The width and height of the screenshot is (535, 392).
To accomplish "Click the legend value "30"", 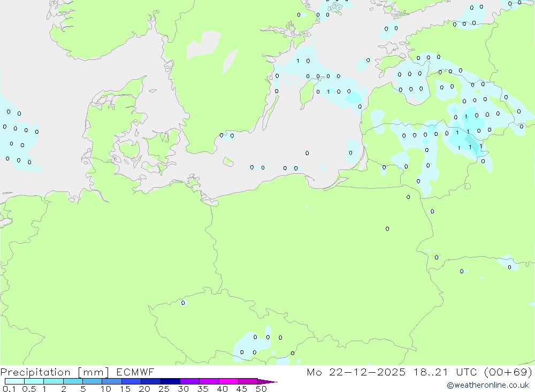I will pyautogui.click(x=184, y=389).
